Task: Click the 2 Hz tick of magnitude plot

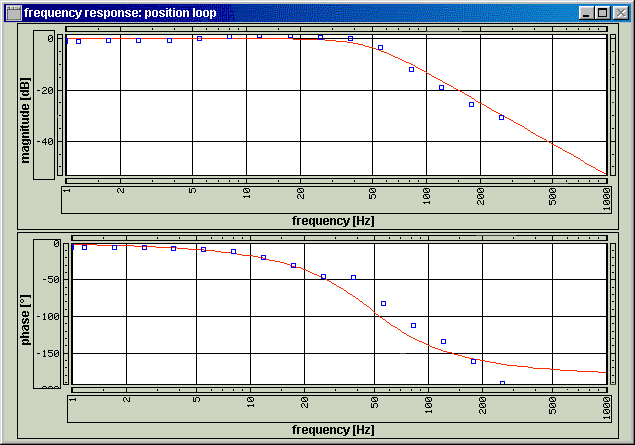Action: (x=120, y=191)
